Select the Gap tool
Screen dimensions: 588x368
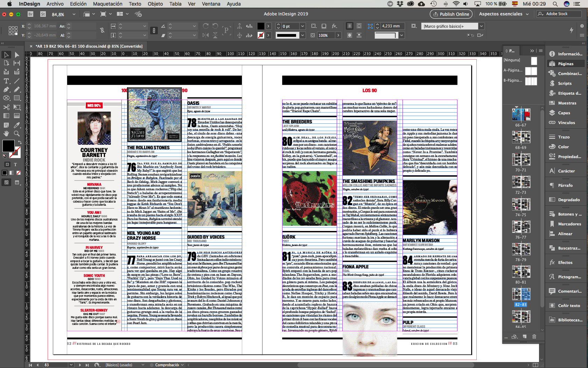click(17, 63)
